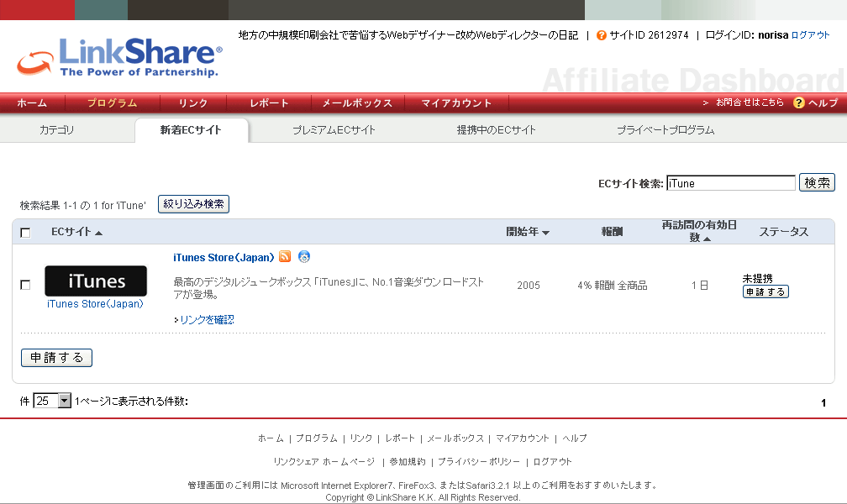Viewport: 847px width, 504px height.
Task: Click the yellow help question mark icon
Action: pyautogui.click(x=798, y=102)
